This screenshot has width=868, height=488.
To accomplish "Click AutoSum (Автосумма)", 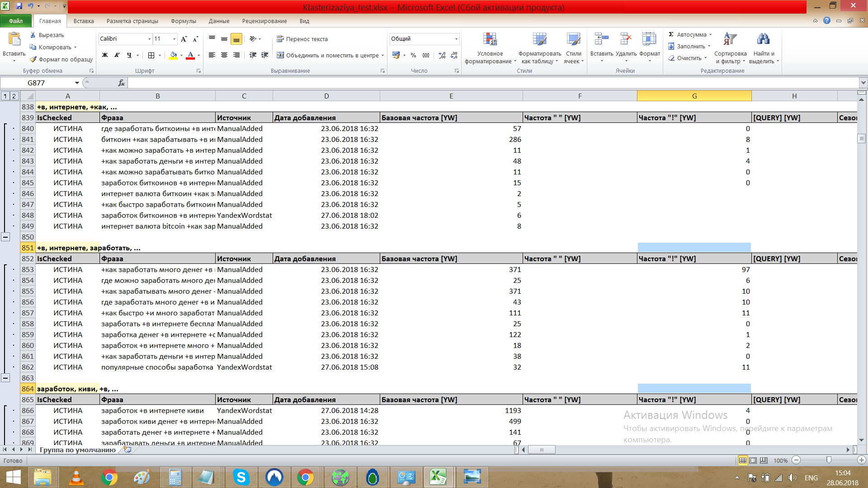I will pyautogui.click(x=690, y=34).
